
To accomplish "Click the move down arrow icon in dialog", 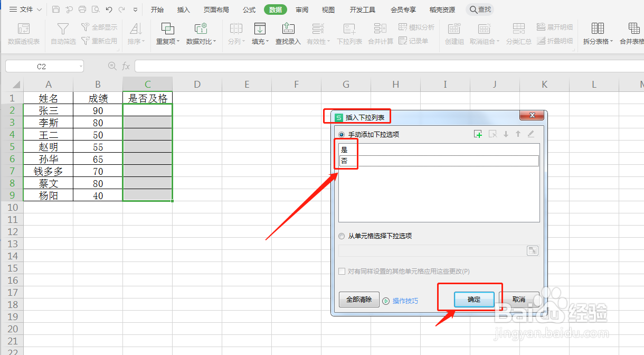I will click(x=506, y=134).
